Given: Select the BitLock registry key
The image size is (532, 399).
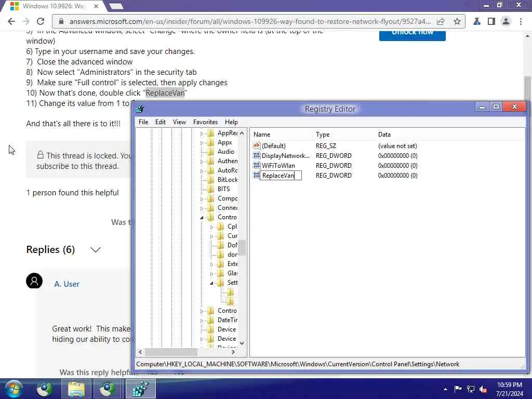Looking at the screenshot, I should pyautogui.click(x=228, y=179).
